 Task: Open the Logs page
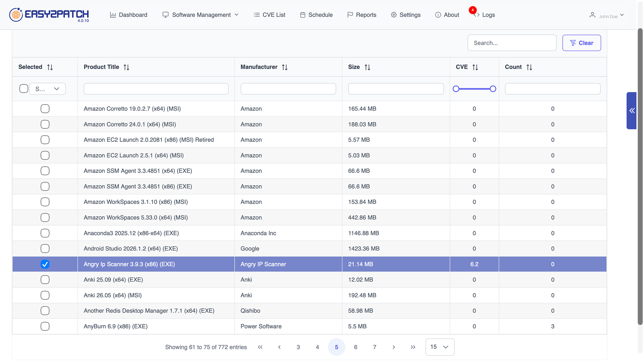485,15
